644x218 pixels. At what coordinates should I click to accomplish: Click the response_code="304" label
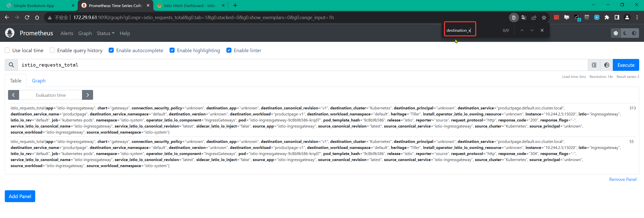click(x=518, y=153)
